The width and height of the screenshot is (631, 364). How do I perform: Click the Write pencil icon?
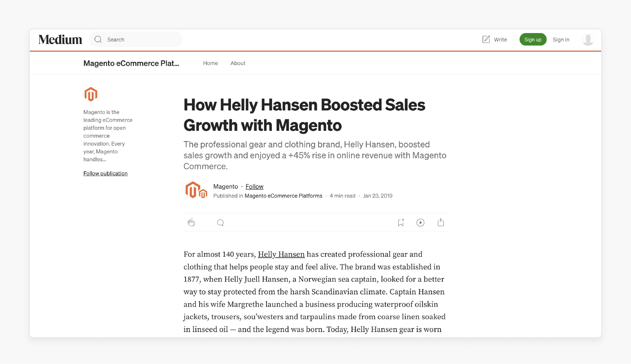[x=486, y=39]
